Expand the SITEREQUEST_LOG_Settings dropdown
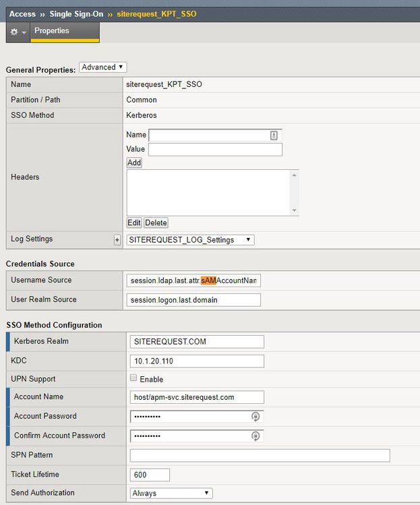 (191, 240)
